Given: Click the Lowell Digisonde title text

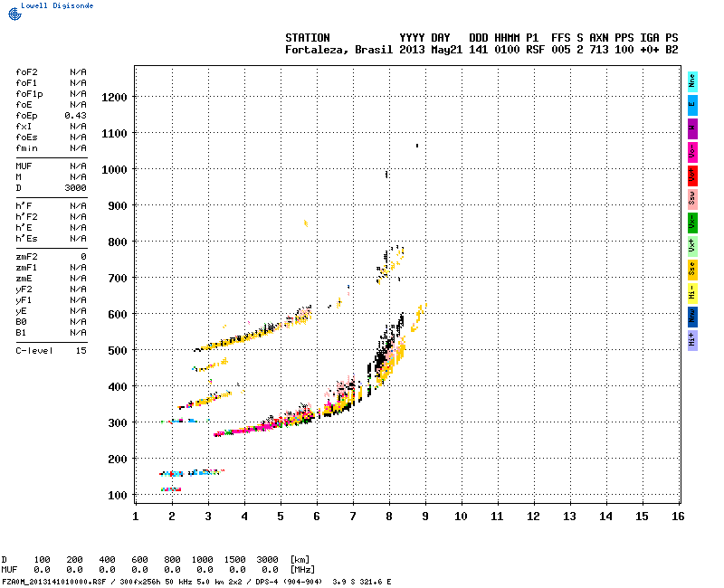Looking at the screenshot, I should click(x=57, y=5).
